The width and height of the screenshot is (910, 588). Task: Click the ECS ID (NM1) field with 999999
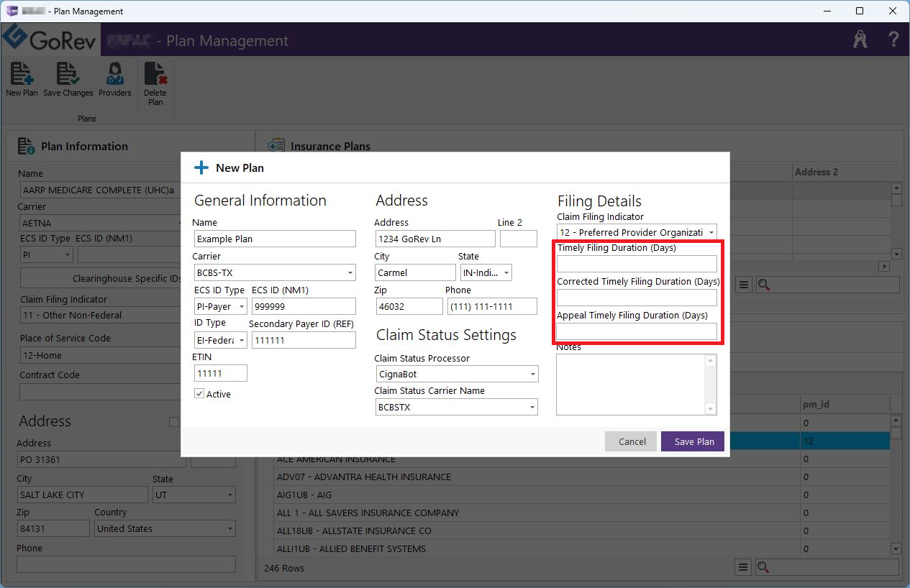(x=304, y=307)
